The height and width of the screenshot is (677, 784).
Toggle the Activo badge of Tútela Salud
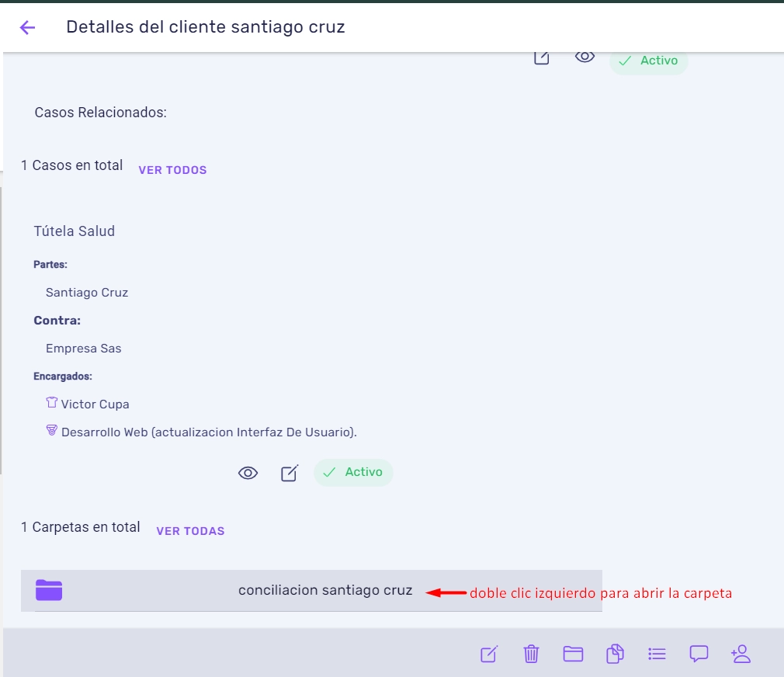(x=353, y=473)
